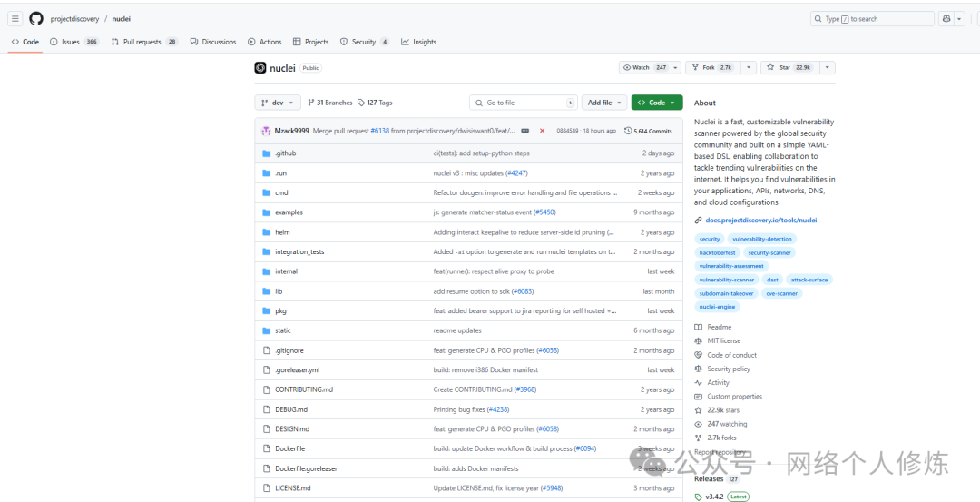Screen dimensions: 980x502
Task: Open the Code of conduct link
Action: (x=725, y=355)
